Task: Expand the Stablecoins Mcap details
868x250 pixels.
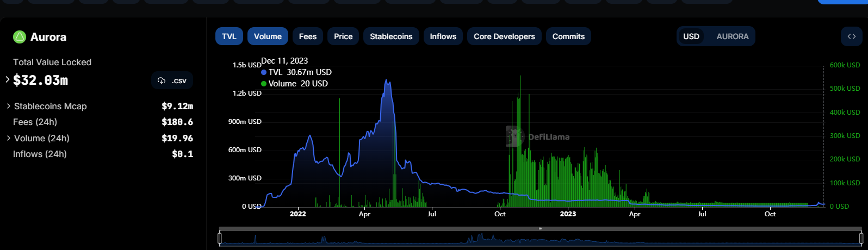Action: click(x=8, y=106)
